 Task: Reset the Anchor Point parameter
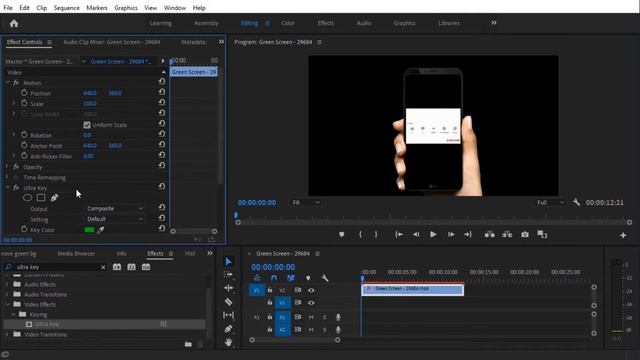tap(162, 144)
